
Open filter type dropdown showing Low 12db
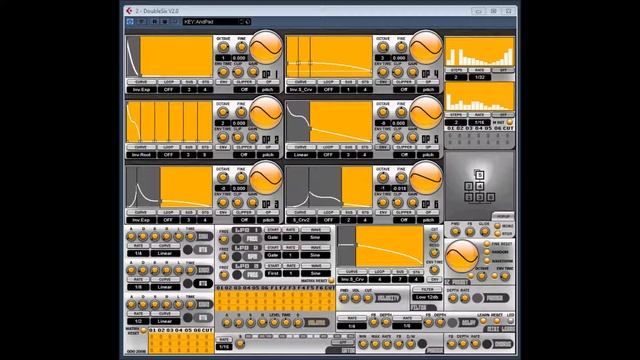point(427,297)
